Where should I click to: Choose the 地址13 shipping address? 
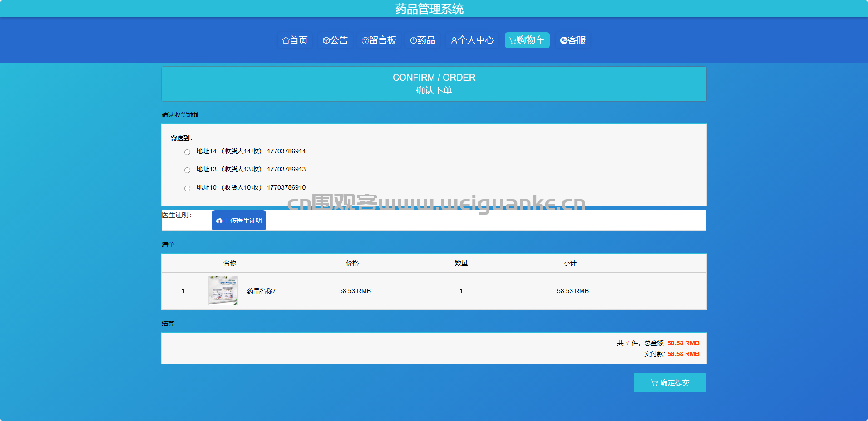(x=187, y=170)
